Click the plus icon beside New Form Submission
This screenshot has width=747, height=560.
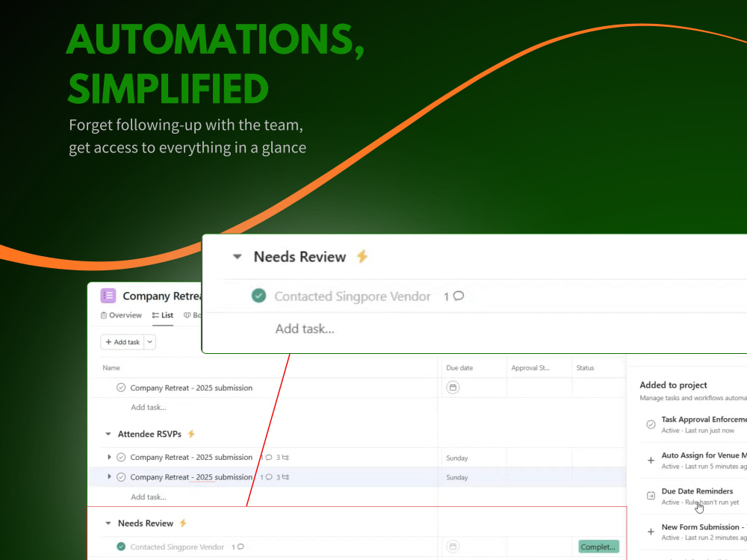[651, 532]
